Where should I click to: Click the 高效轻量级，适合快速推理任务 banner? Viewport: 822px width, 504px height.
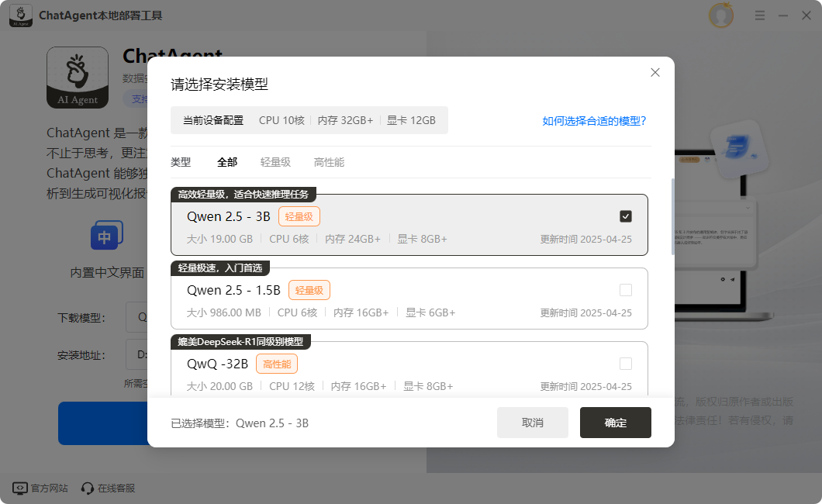coord(243,195)
